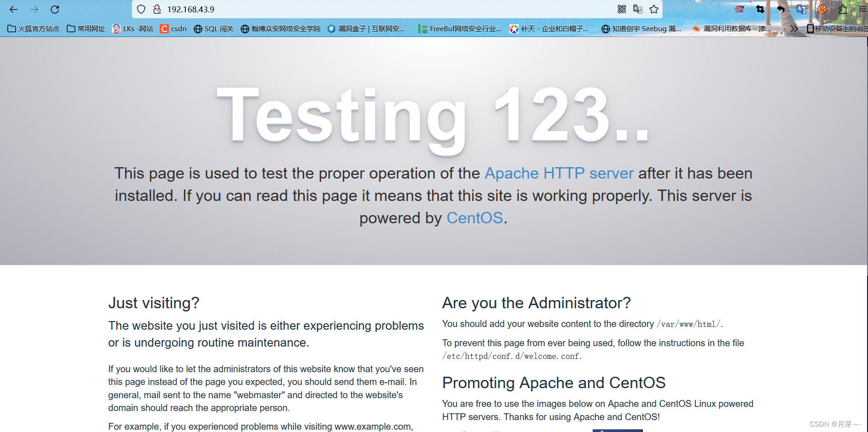
Task: Open the 火狐官方站点 bookmark folder
Action: 33,28
